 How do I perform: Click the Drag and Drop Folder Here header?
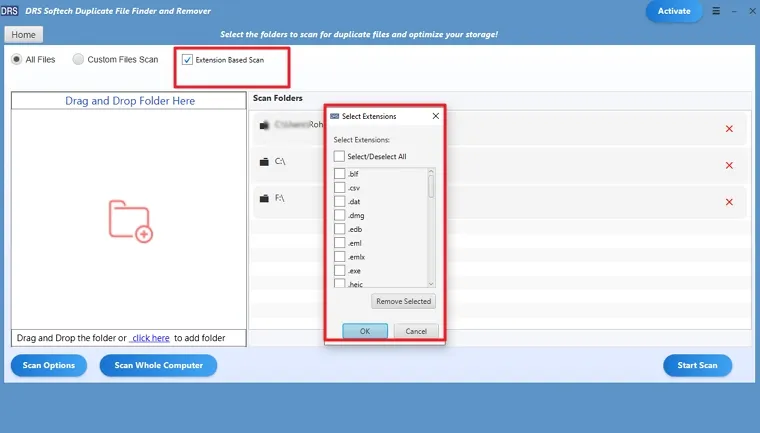click(129, 101)
